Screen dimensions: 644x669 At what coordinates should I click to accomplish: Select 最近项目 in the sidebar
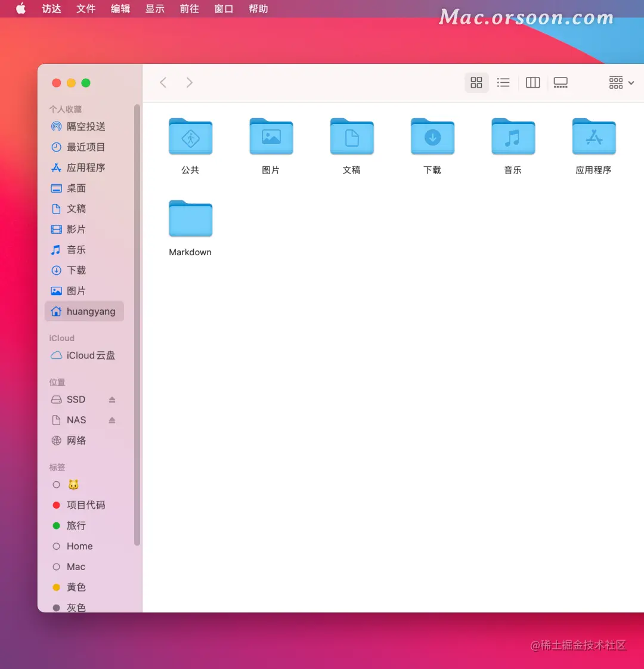point(85,147)
